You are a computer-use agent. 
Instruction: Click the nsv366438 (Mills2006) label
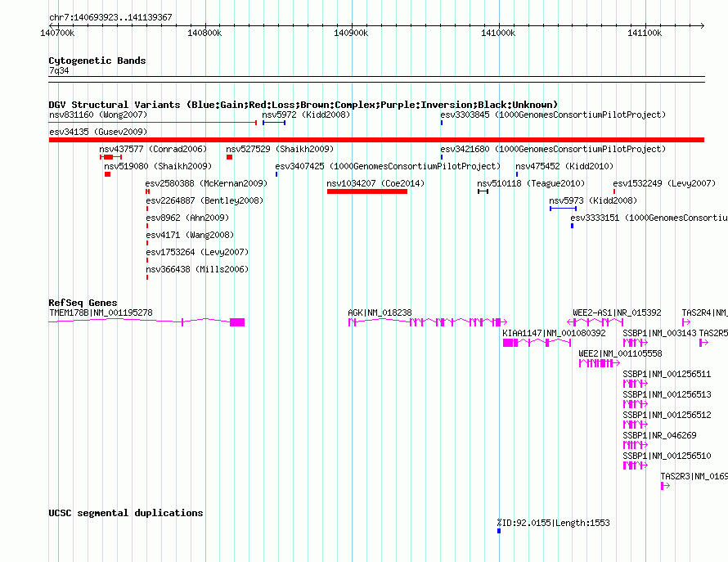coord(197,269)
